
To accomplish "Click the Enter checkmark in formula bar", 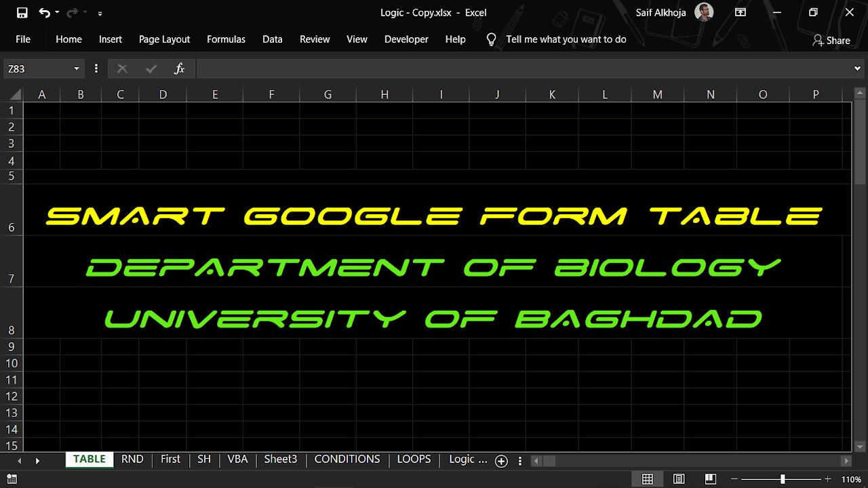I will (151, 68).
